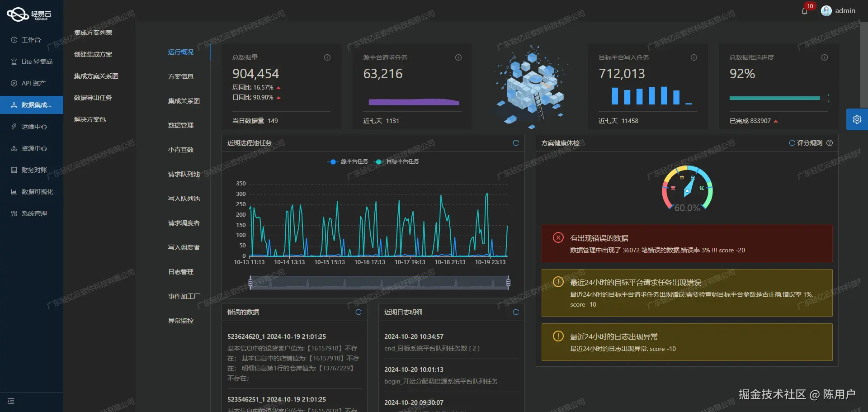Click the left handle of chart zoom slider
This screenshot has height=412, width=868.
[250, 283]
